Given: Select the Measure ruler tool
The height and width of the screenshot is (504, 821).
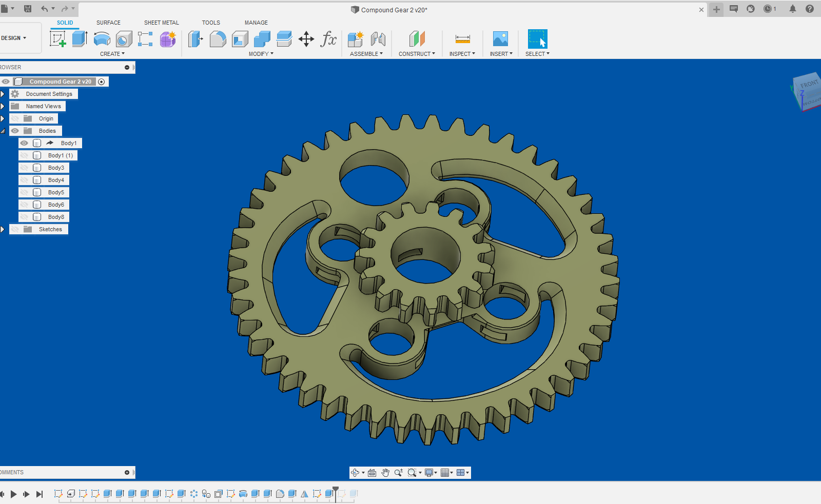Looking at the screenshot, I should [x=462, y=39].
